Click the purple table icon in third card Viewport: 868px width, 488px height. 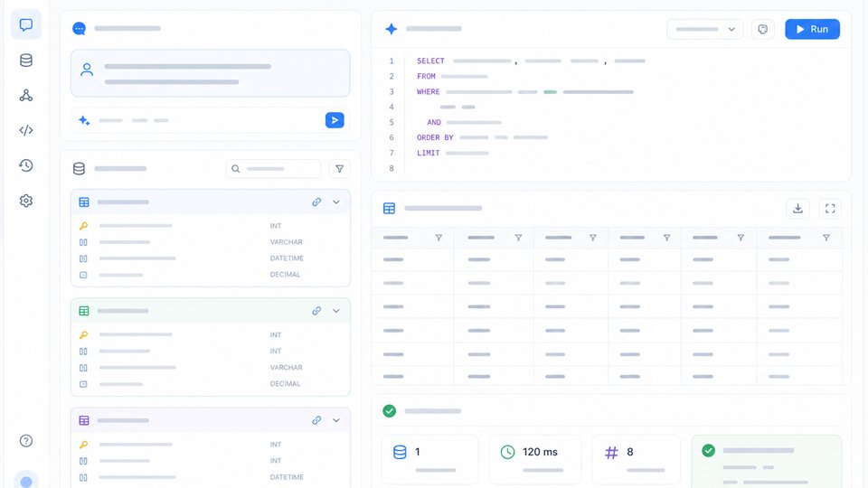point(84,420)
